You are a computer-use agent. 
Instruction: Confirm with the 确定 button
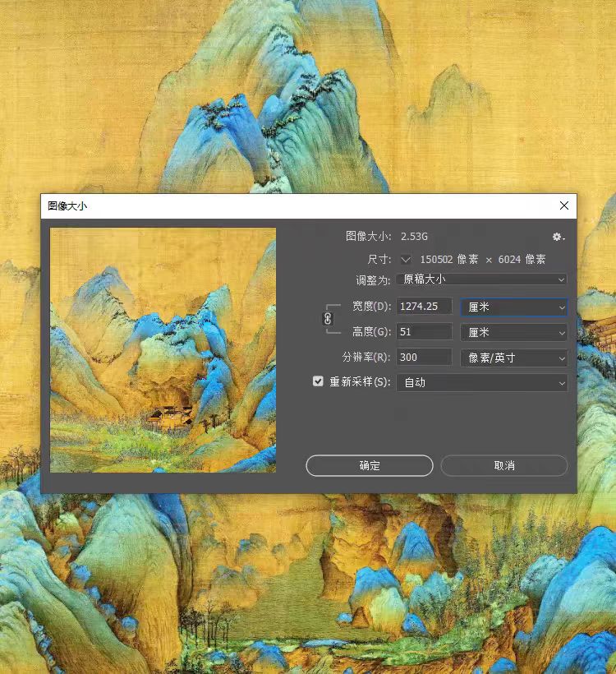370,465
